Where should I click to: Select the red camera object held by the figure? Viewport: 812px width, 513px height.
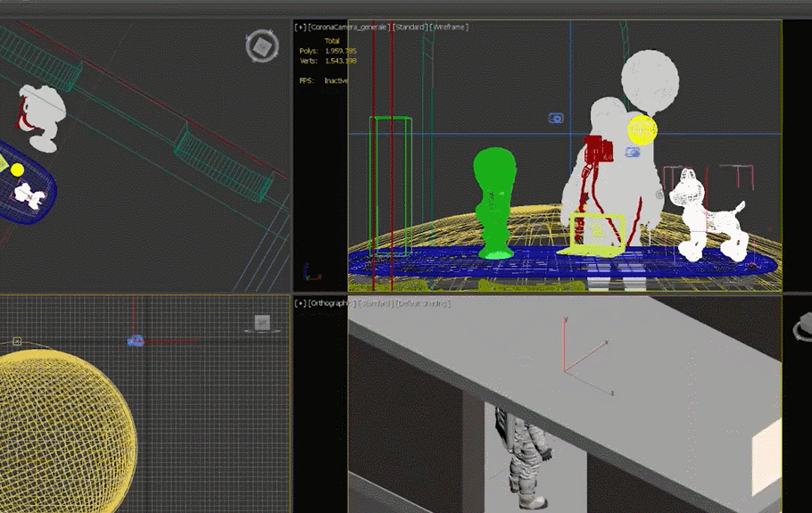click(x=598, y=149)
